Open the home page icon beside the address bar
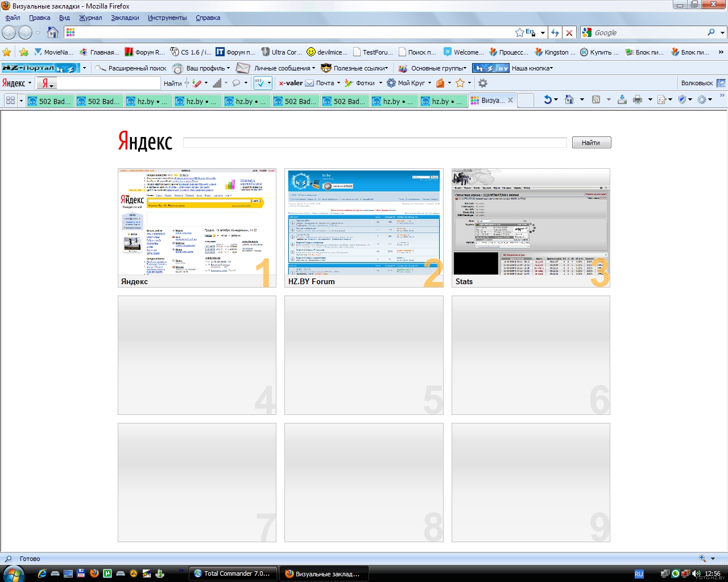The width and height of the screenshot is (728, 582). pyautogui.click(x=53, y=32)
